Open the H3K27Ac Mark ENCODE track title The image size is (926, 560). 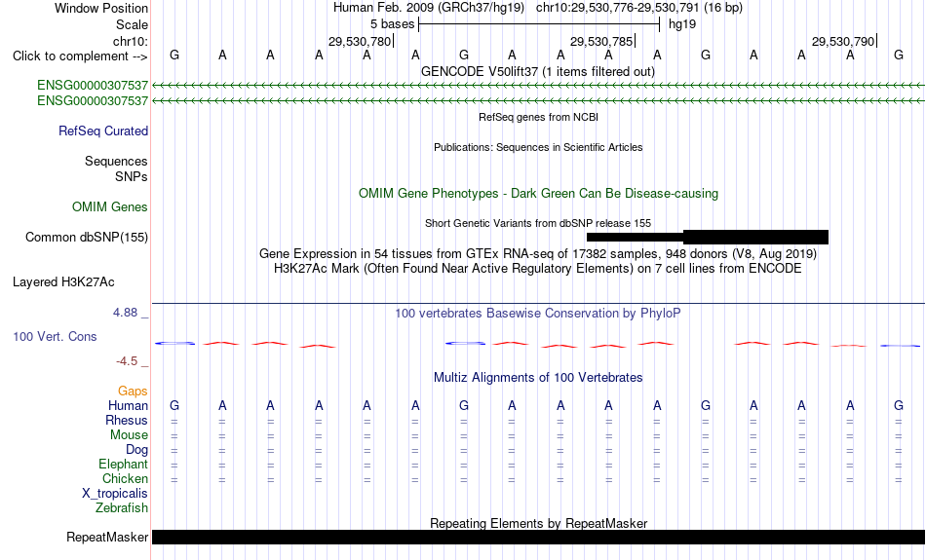[538, 269]
